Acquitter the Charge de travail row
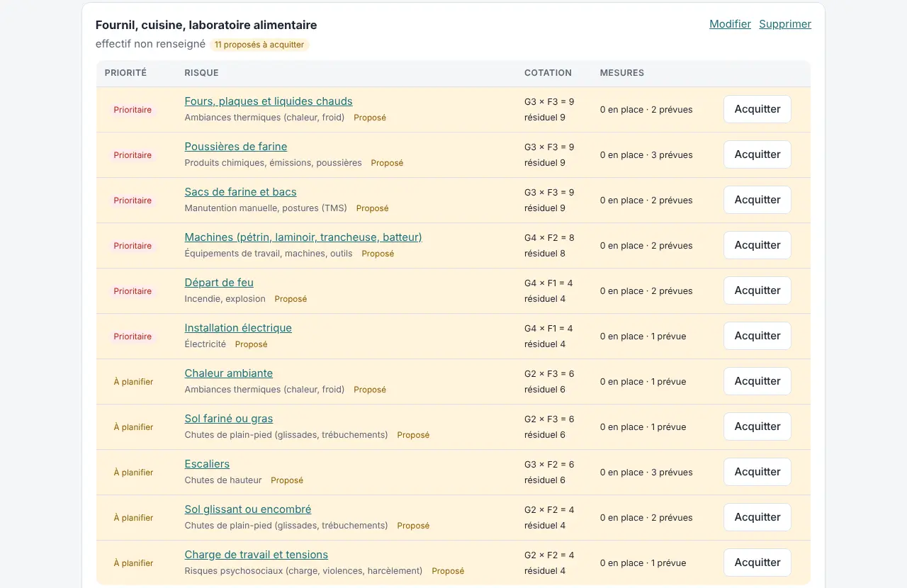The height and width of the screenshot is (588, 907). tap(757, 562)
